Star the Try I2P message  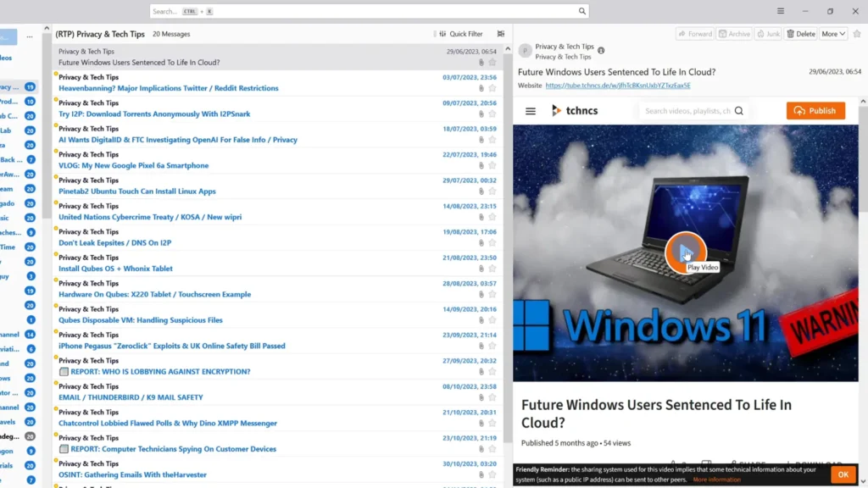tap(492, 114)
